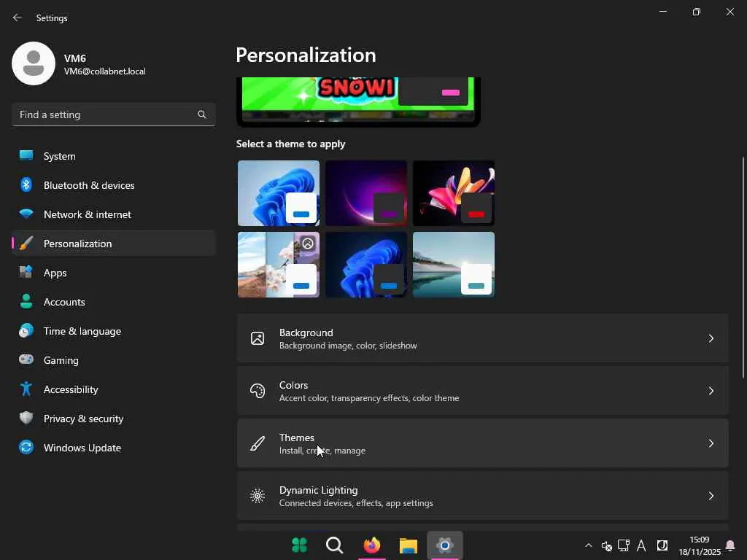Click the Background picture icon
747x560 pixels.
click(x=258, y=338)
